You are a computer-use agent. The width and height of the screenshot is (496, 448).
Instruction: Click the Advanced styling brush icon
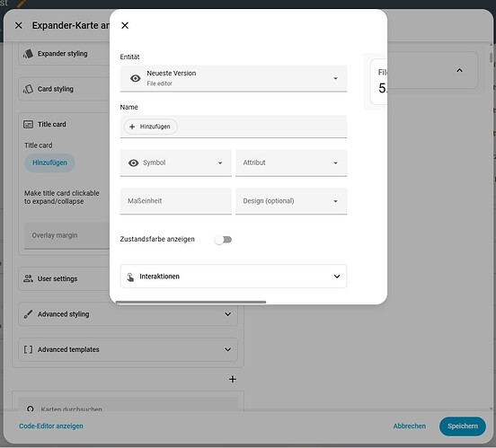[x=28, y=314]
